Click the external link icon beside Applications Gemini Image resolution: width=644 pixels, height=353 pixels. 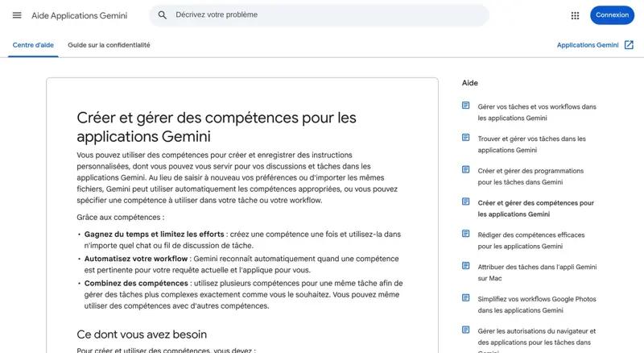[x=629, y=45]
